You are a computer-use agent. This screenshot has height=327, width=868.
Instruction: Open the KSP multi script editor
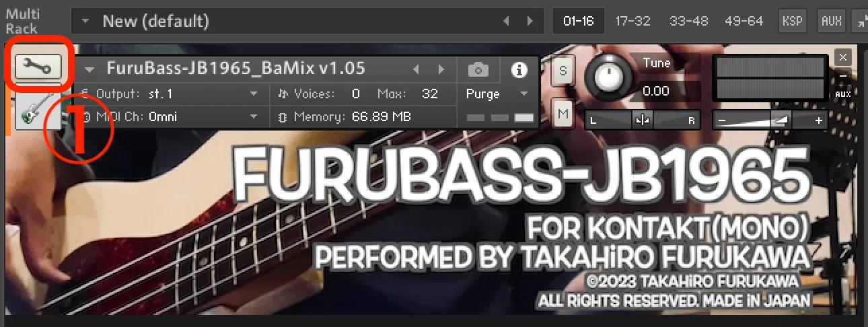click(793, 21)
